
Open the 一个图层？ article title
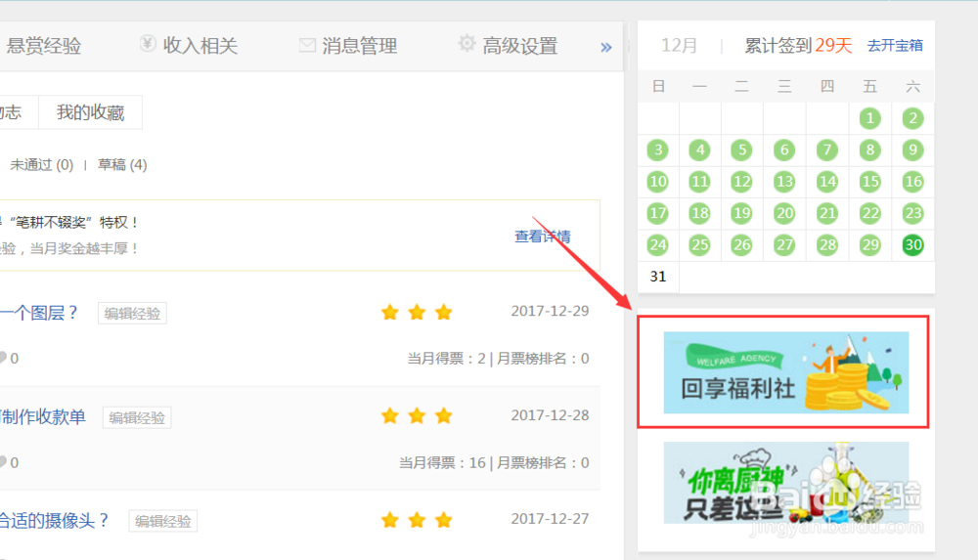pyautogui.click(x=39, y=313)
